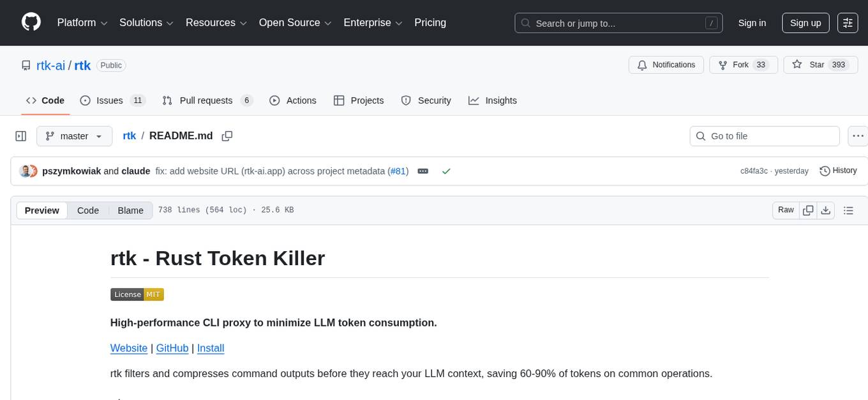Download raw README file icon
The width and height of the screenshot is (868, 400).
tap(826, 210)
